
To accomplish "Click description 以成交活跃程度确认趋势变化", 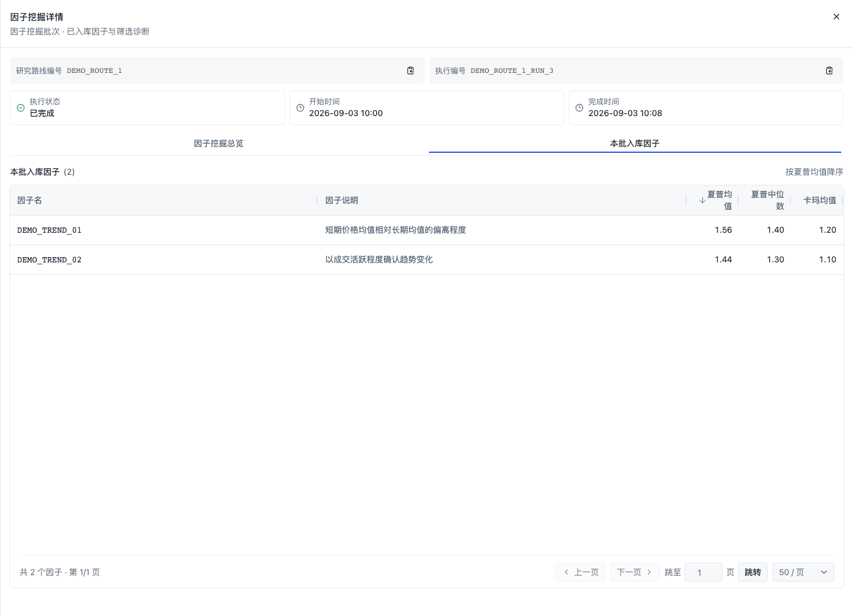I will point(379,259).
